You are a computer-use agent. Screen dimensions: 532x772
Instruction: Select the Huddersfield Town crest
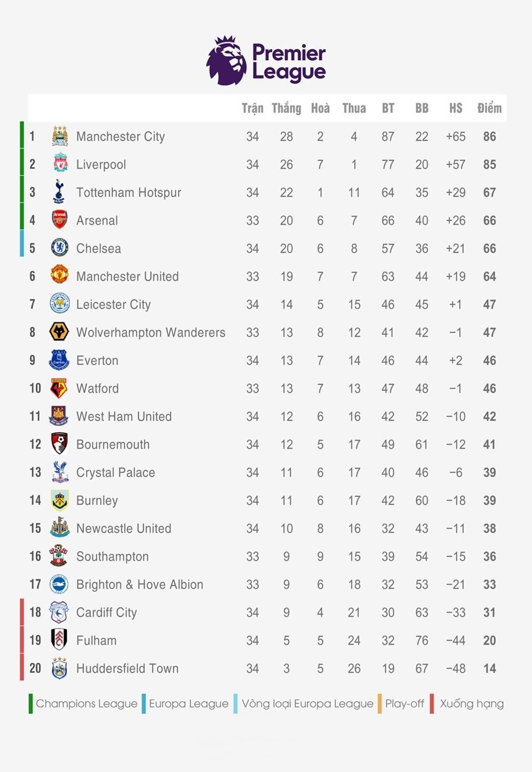pyautogui.click(x=59, y=669)
